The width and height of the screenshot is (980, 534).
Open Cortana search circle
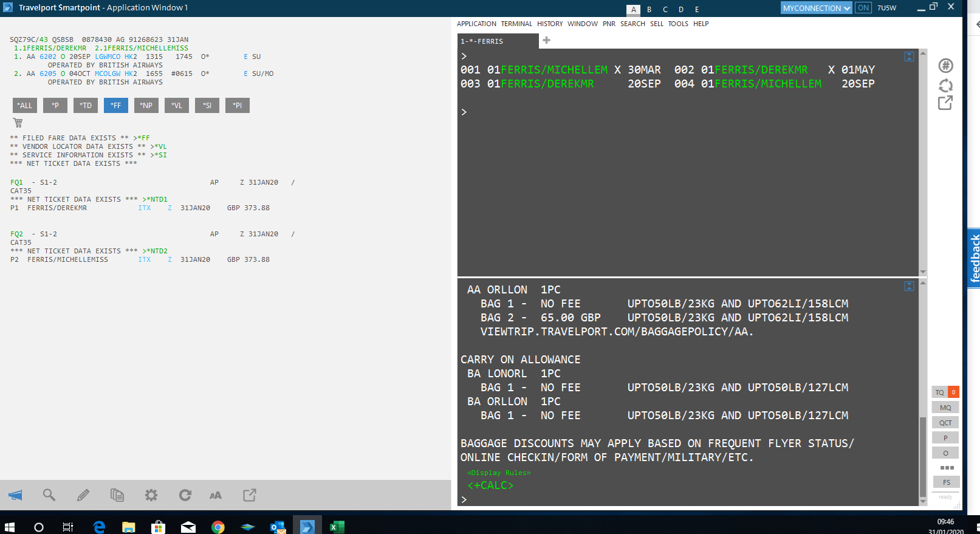coord(39,527)
